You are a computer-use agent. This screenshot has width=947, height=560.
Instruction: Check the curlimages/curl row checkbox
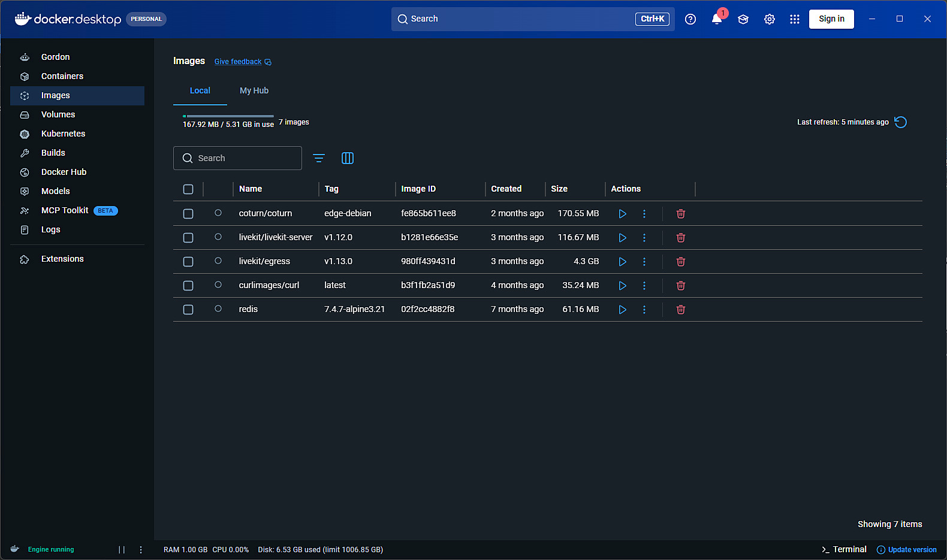tap(188, 286)
